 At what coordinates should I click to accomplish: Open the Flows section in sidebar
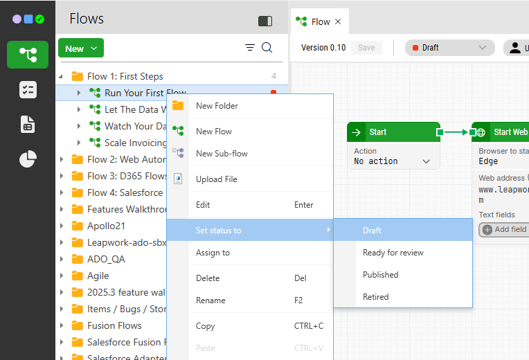[x=28, y=55]
